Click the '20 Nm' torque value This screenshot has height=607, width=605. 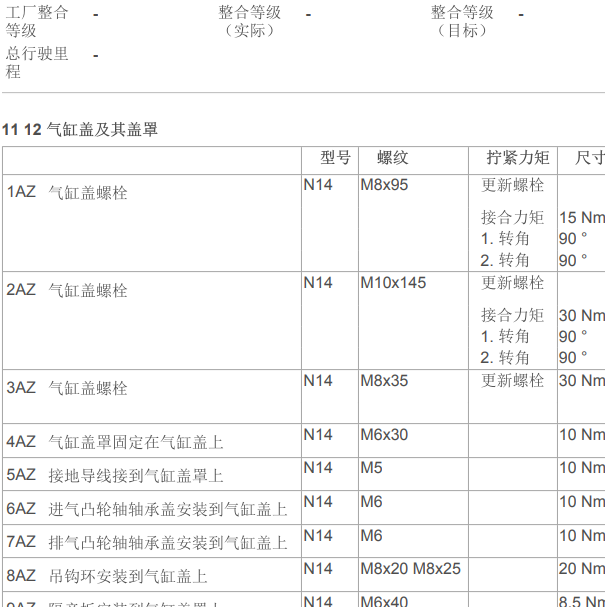coord(582,569)
